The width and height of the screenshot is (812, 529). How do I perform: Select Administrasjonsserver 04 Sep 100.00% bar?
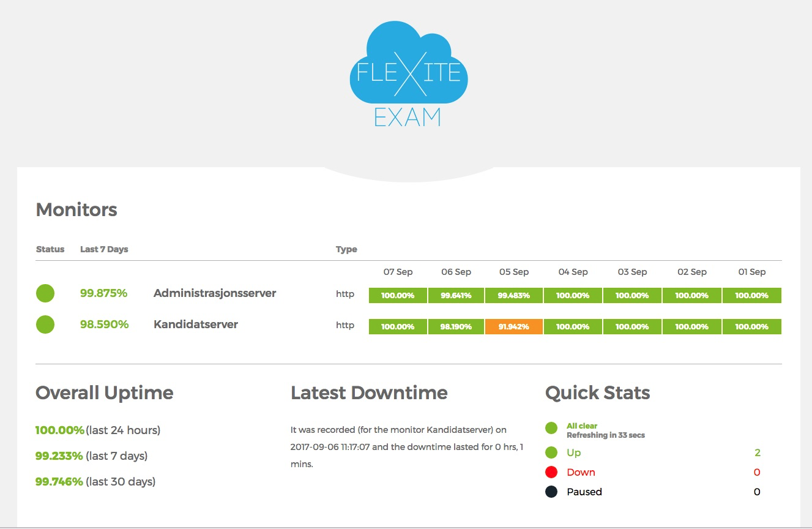point(573,296)
